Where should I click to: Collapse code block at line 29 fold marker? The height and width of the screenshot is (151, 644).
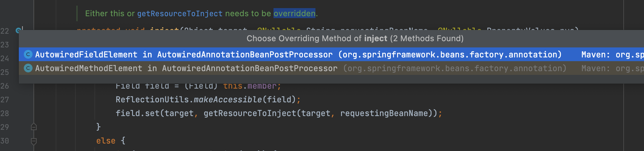[34, 127]
